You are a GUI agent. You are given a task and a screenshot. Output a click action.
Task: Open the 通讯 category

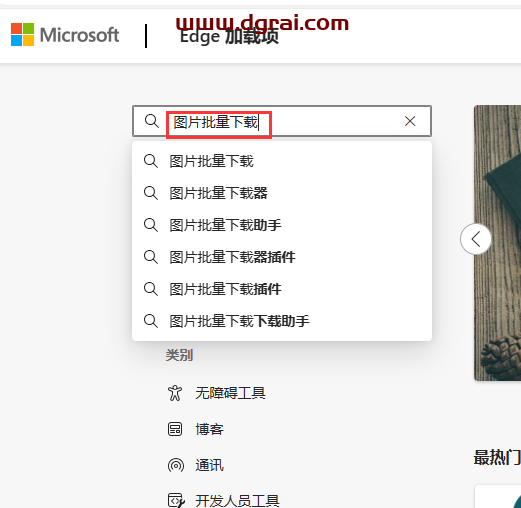tap(209, 465)
